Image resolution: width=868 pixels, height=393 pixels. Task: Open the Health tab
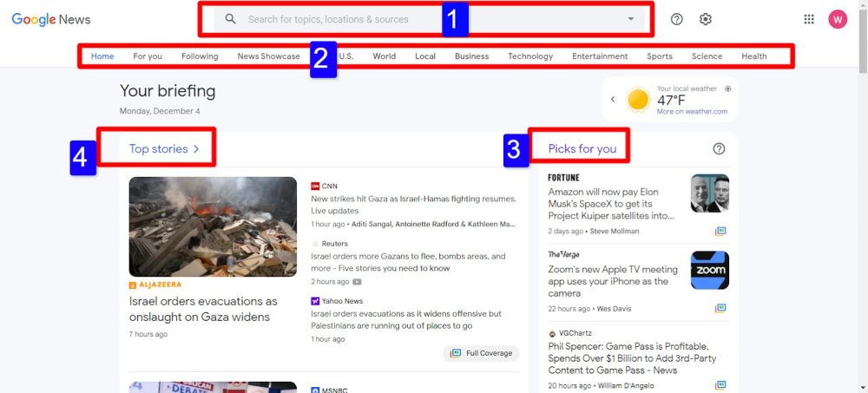754,56
